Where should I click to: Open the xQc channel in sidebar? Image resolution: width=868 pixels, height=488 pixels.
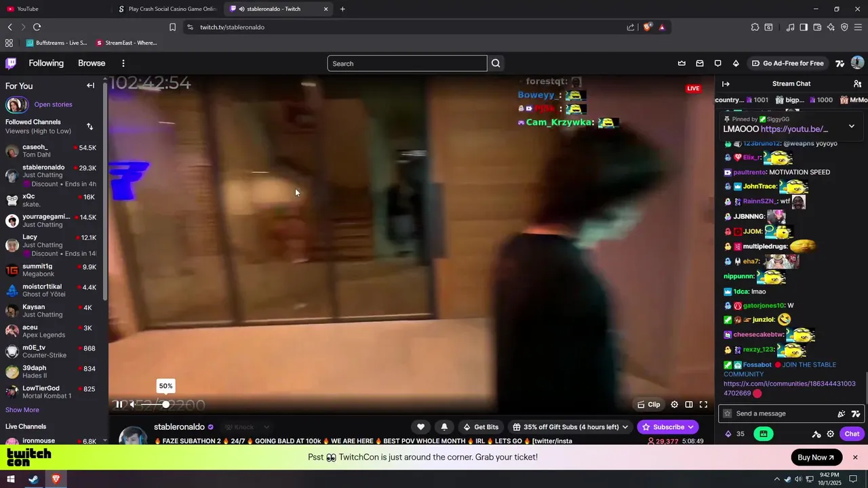(51, 200)
